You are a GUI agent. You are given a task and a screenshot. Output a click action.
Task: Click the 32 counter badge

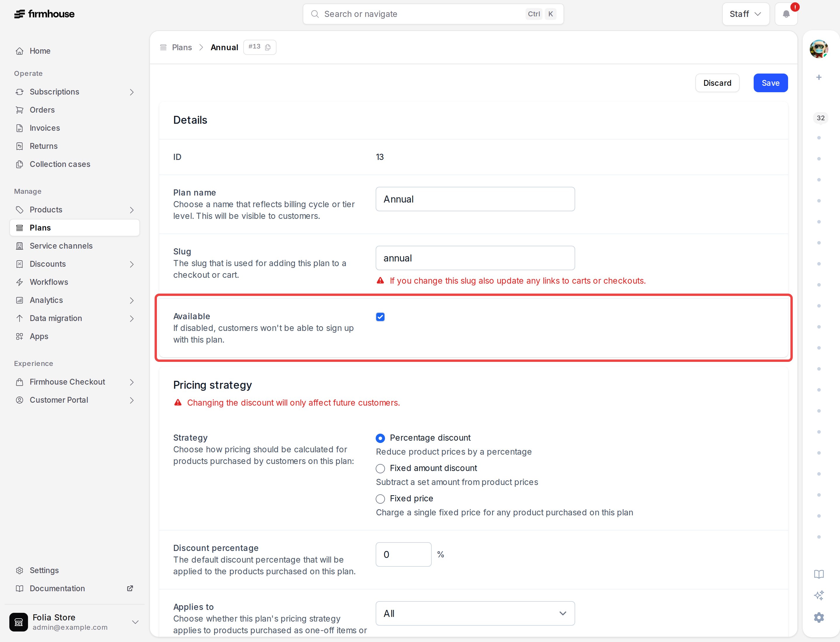(x=820, y=118)
